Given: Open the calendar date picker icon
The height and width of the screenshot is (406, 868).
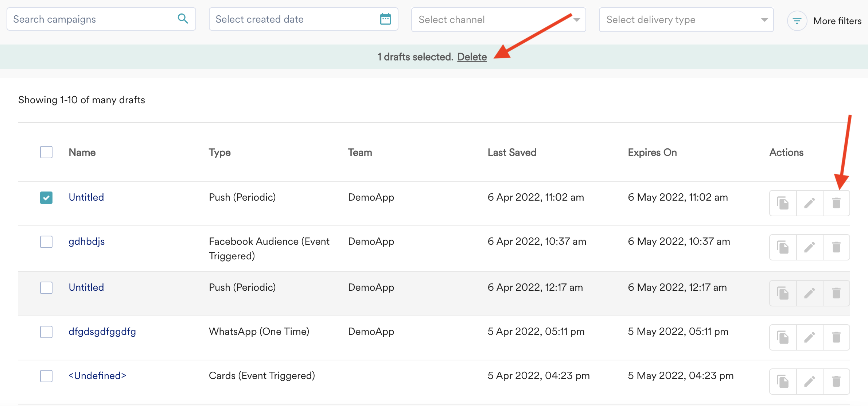Looking at the screenshot, I should pyautogui.click(x=385, y=19).
